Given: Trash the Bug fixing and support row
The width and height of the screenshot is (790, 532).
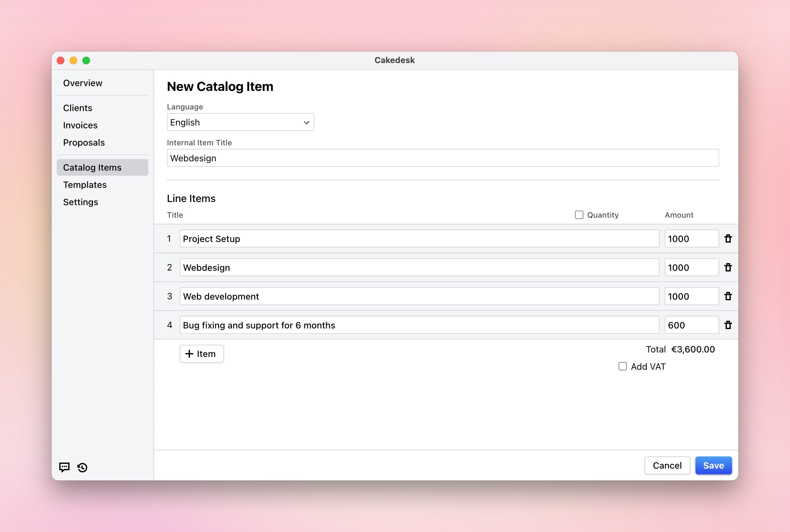Looking at the screenshot, I should [x=728, y=325].
